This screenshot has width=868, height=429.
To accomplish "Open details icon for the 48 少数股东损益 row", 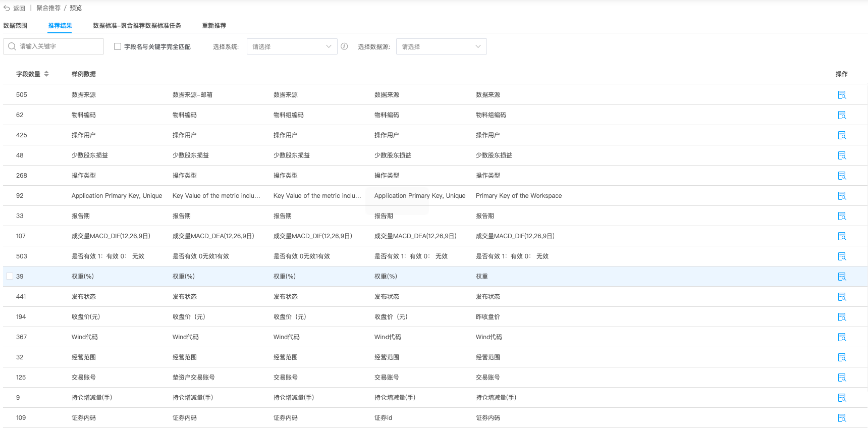I will pyautogui.click(x=842, y=155).
